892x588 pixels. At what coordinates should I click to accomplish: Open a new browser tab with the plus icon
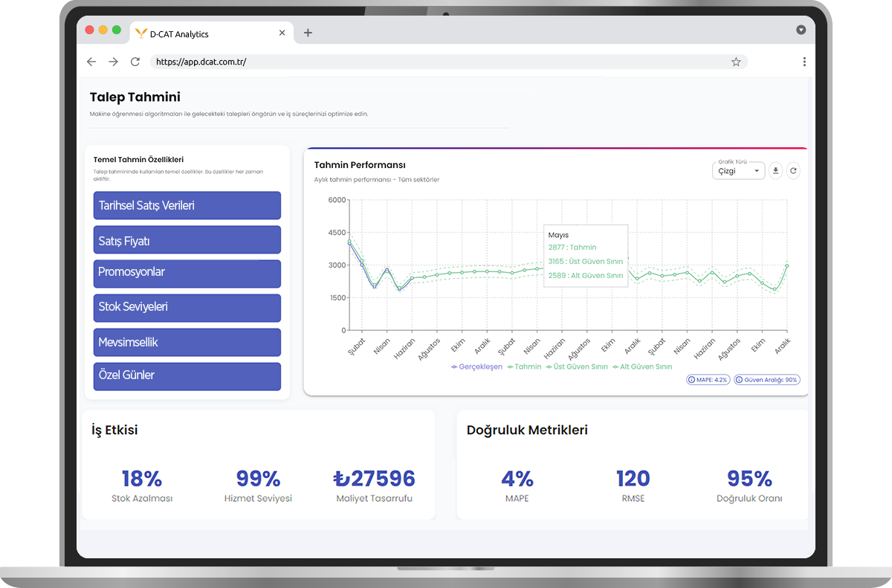[x=308, y=33]
